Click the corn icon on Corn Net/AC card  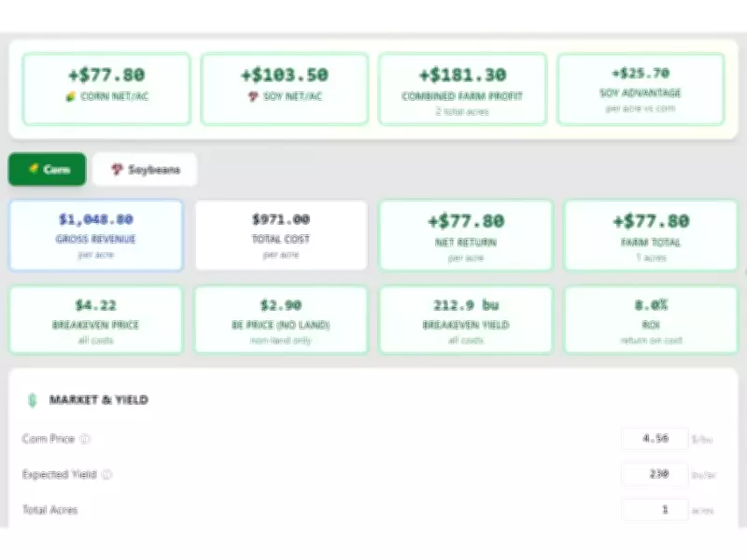[x=69, y=96]
